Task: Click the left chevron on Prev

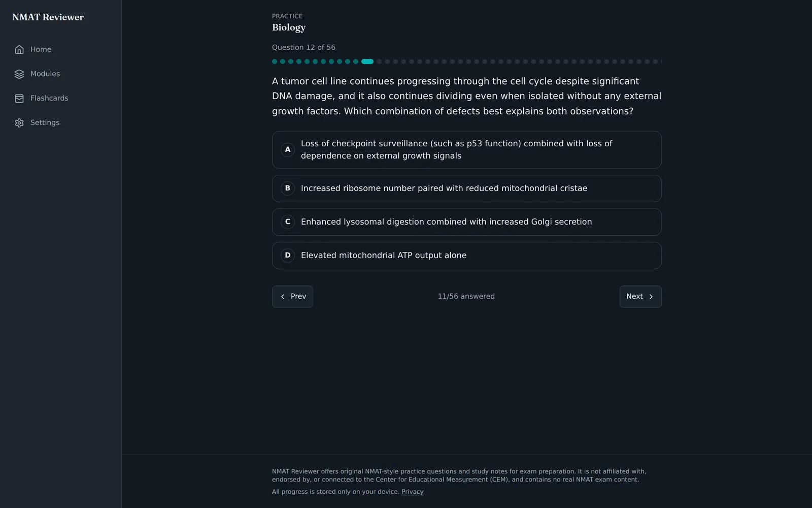Action: (x=283, y=297)
